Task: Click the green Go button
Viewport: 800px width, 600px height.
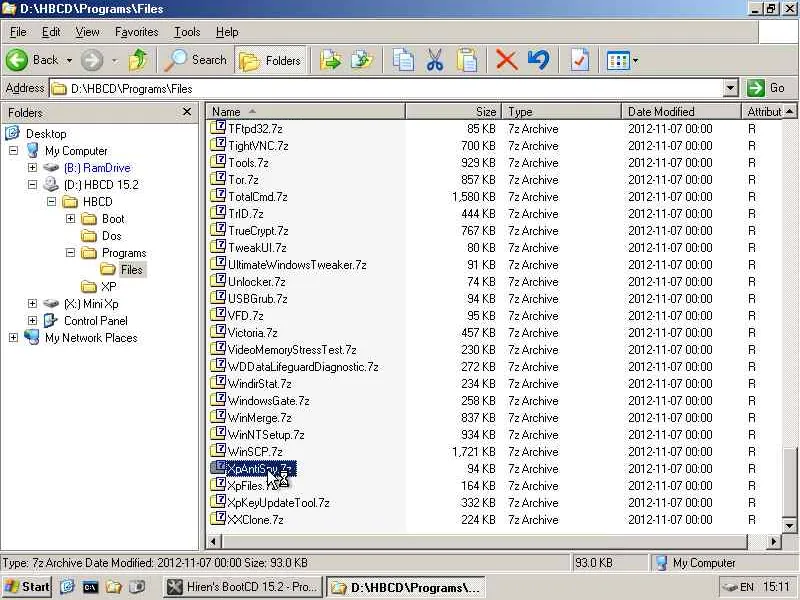Action: (x=766, y=88)
